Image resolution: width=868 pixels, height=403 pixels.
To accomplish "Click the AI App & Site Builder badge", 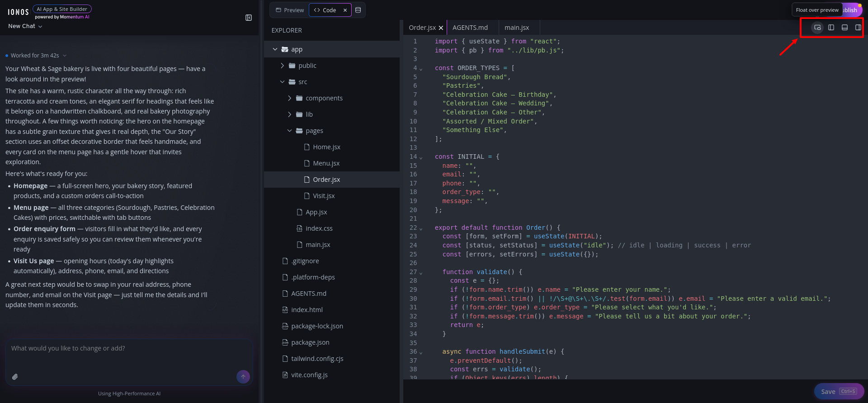I will click(62, 9).
